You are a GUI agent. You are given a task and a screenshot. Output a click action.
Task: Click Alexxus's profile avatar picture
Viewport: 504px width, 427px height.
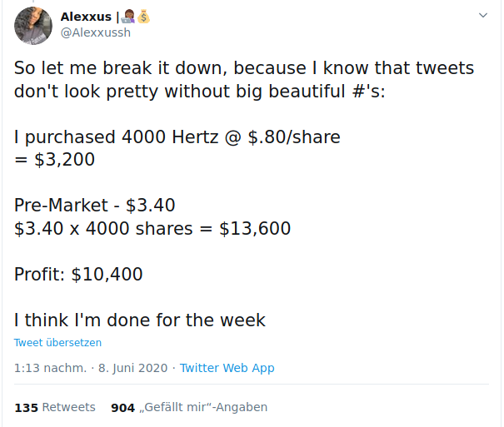coord(33,25)
